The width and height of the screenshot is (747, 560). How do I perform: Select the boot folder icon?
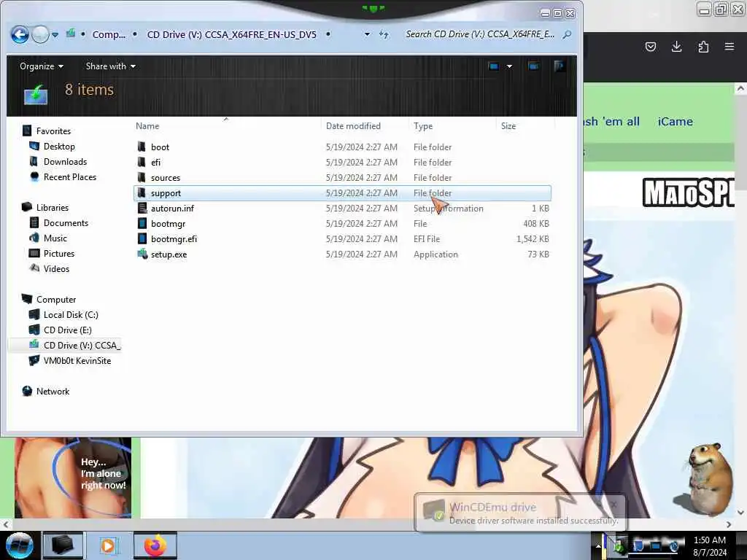(142, 147)
